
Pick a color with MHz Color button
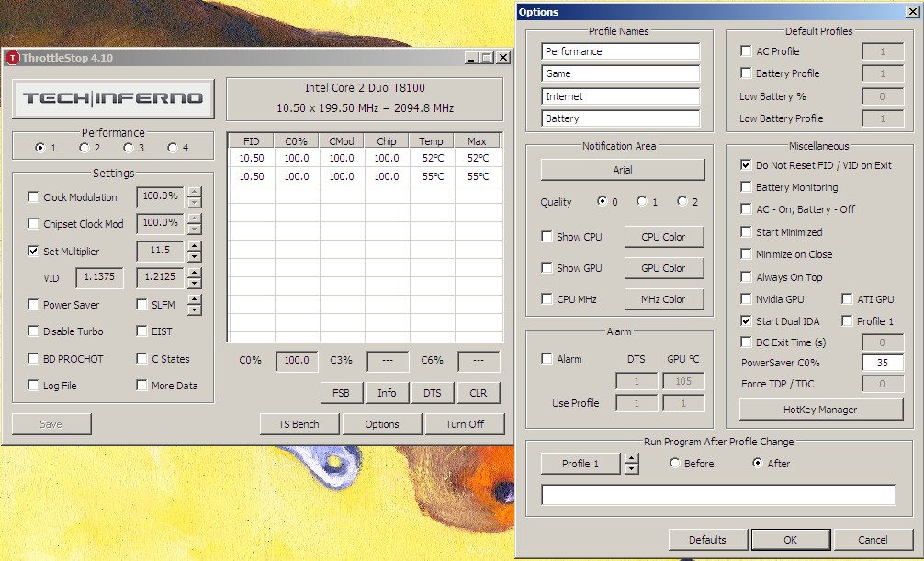(663, 299)
